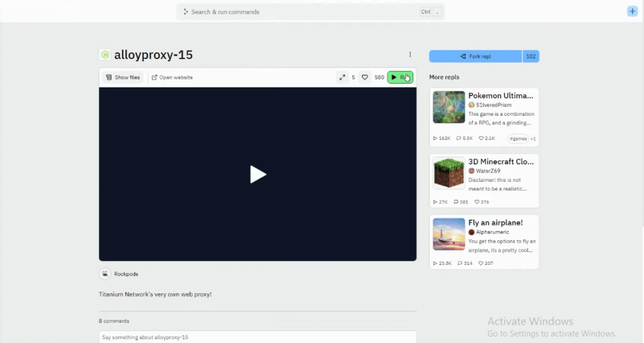This screenshot has width=644, height=343.
Task: Open S1lveredPrism author profile
Action: [x=494, y=104]
